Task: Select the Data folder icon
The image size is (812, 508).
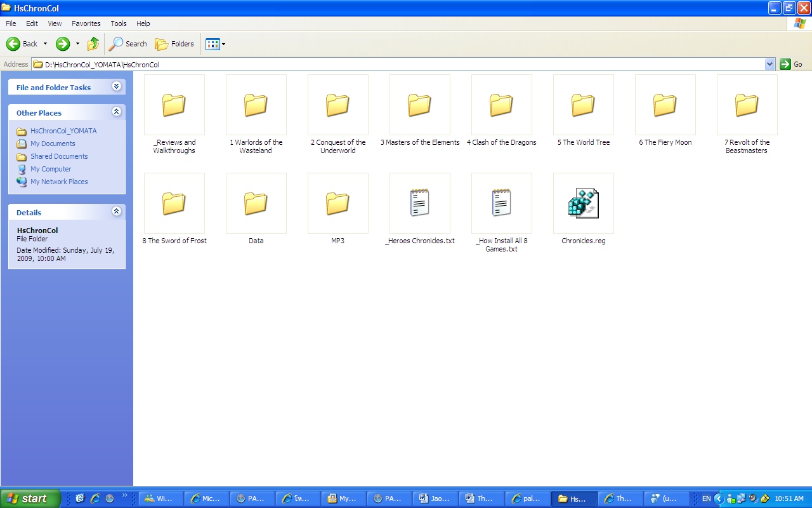Action: (256, 204)
